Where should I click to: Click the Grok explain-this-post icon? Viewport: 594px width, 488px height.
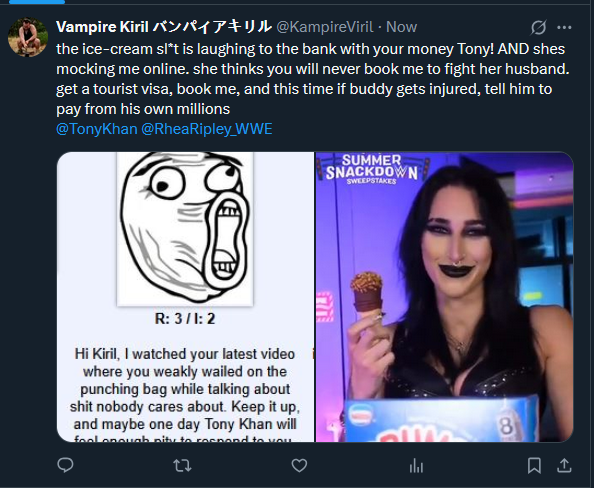(538, 27)
